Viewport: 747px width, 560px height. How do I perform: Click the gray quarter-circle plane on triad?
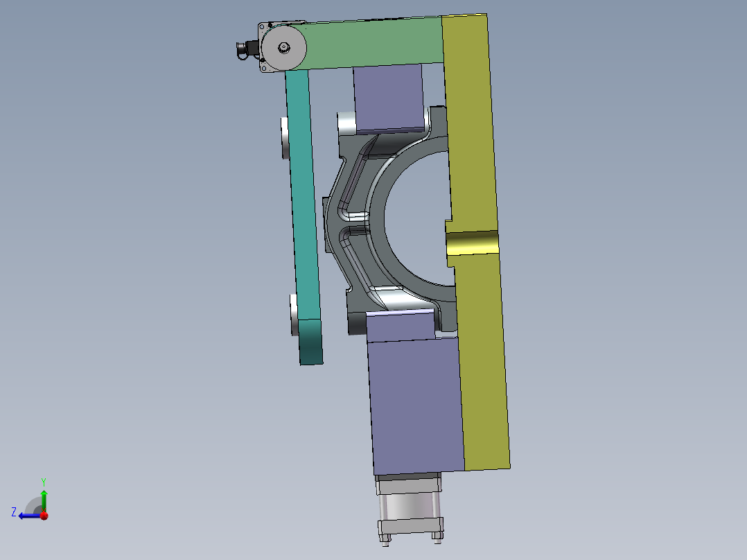point(33,506)
